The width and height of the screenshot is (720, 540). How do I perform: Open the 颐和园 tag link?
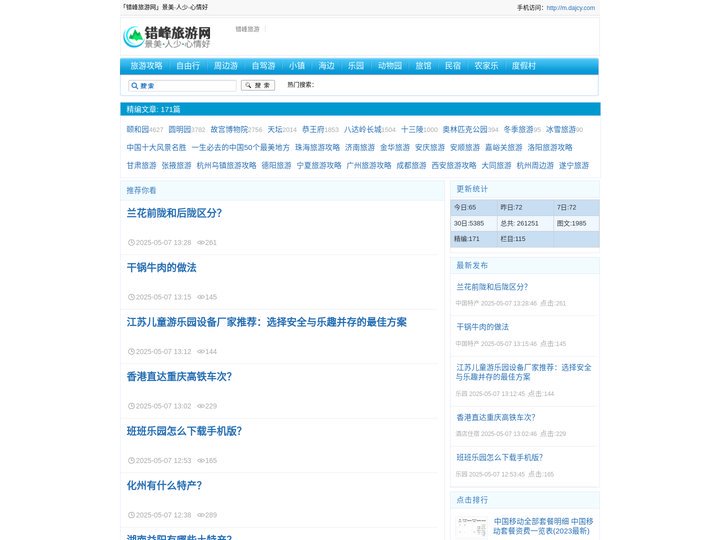coord(138,129)
